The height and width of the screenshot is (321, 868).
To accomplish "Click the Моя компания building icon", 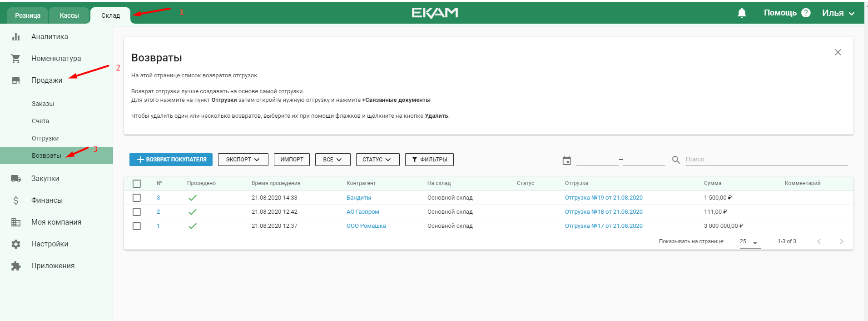I will pyautogui.click(x=16, y=222).
